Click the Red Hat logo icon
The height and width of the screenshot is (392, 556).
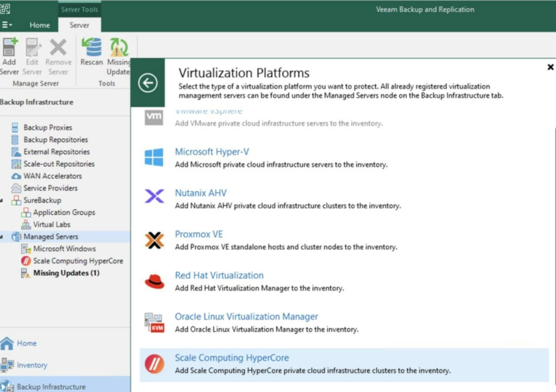154,281
